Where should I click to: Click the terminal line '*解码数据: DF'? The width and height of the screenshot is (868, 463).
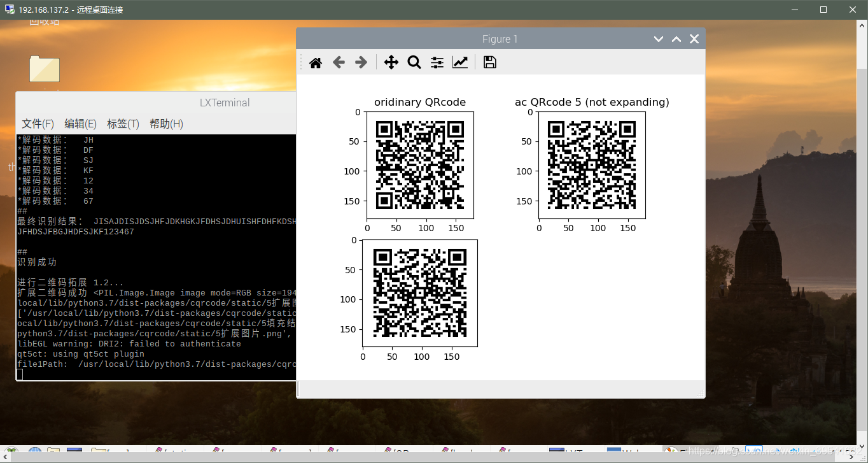pyautogui.click(x=55, y=150)
